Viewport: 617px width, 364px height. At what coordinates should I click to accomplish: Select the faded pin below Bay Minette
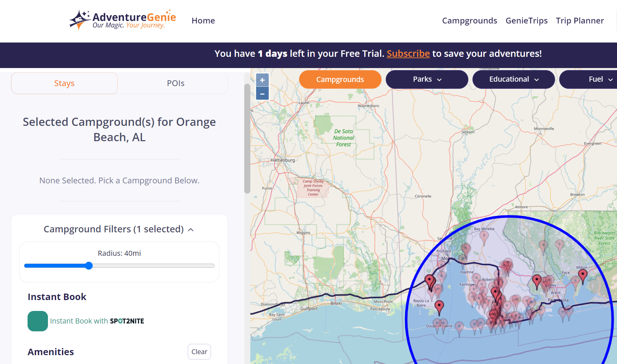pyautogui.click(x=484, y=235)
